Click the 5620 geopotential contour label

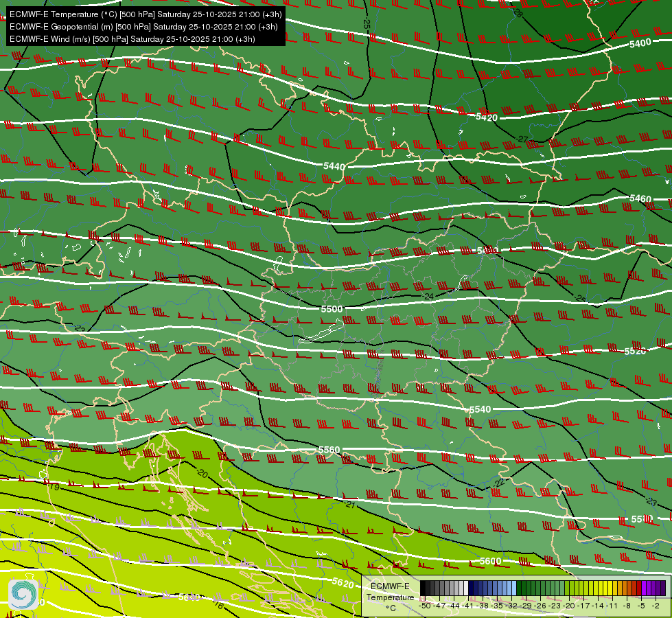[343, 583]
